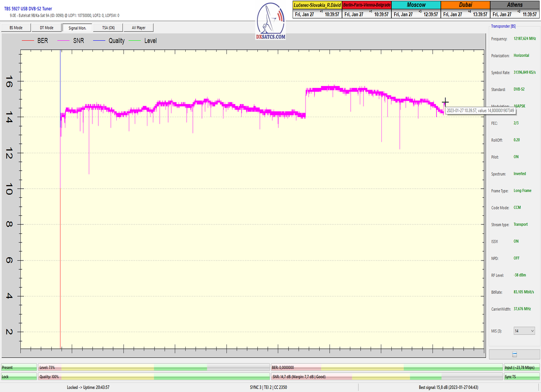Open the DT Mode tab
Viewport: 541px width, 392px height.
click(x=46, y=27)
